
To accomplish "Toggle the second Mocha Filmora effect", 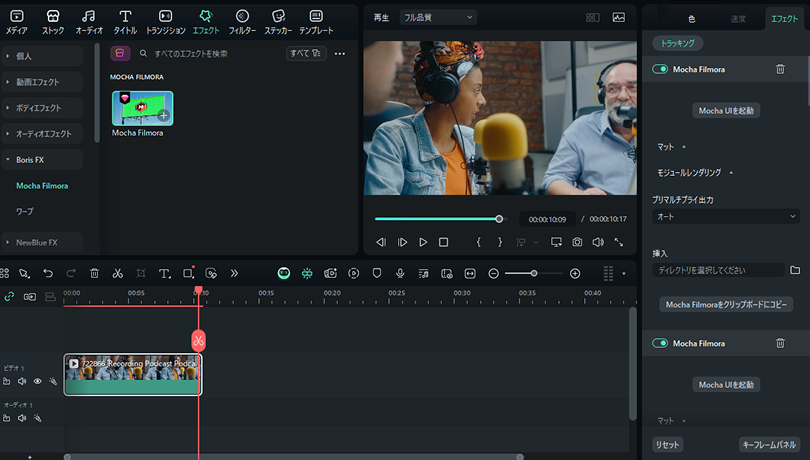I will click(660, 343).
